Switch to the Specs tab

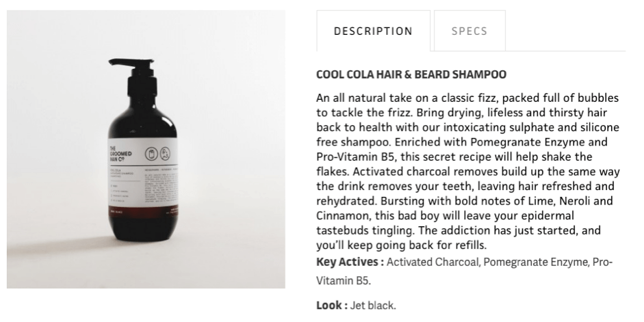pos(469,31)
